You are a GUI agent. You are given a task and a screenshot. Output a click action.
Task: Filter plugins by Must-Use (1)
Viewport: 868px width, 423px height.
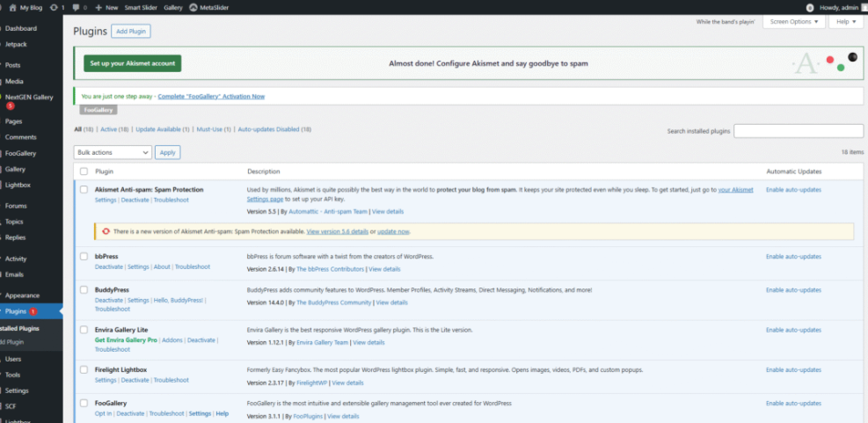tap(215, 129)
